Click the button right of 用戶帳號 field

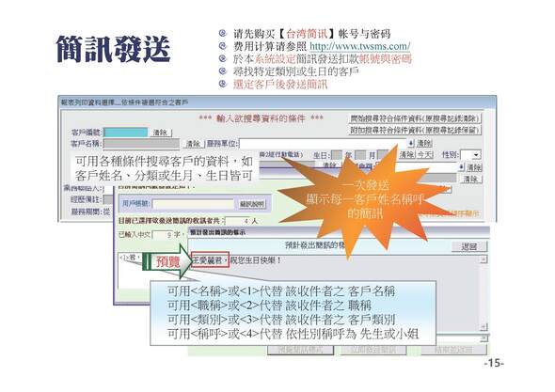point(252,204)
